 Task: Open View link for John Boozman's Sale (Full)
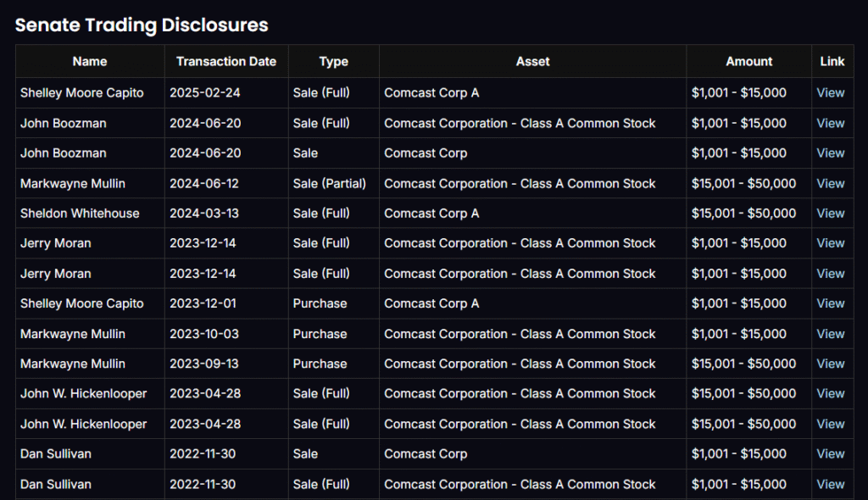tap(830, 123)
